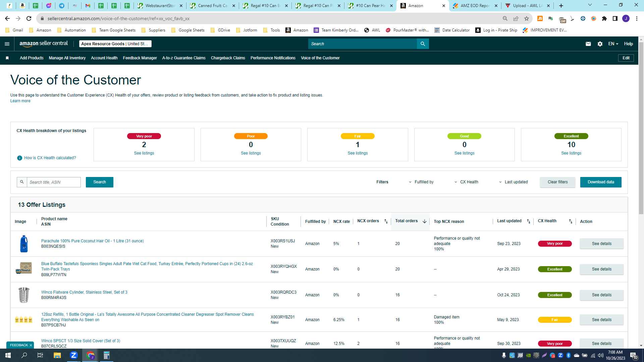Click the Download data button
644x362 pixels.
(601, 182)
